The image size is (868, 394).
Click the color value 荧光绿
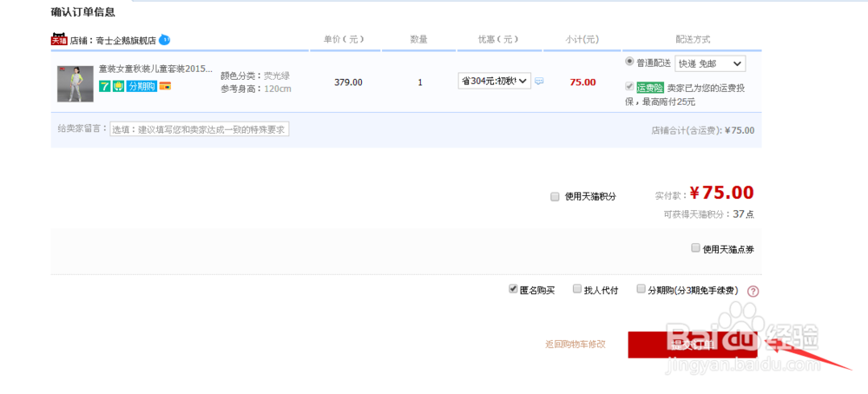click(x=276, y=76)
